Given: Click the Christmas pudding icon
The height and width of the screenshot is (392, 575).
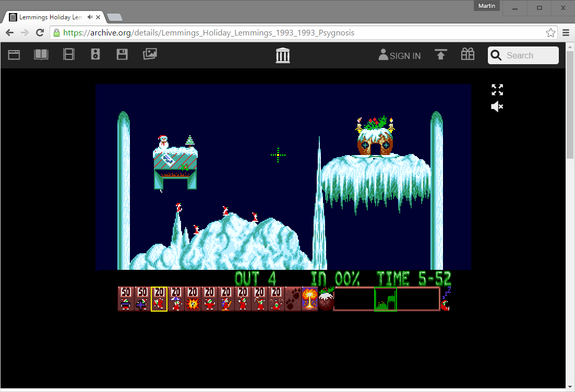Looking at the screenshot, I should [x=326, y=299].
